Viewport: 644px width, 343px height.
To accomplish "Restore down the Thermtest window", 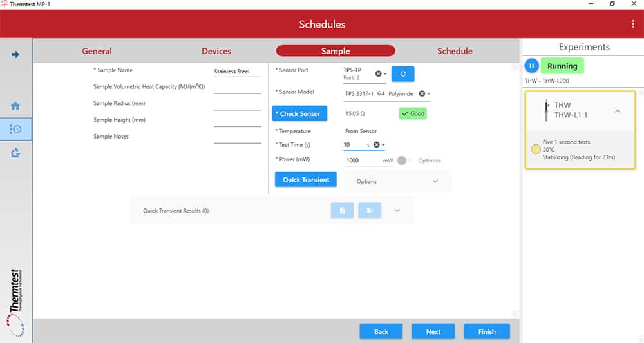I will pyautogui.click(x=612, y=4).
